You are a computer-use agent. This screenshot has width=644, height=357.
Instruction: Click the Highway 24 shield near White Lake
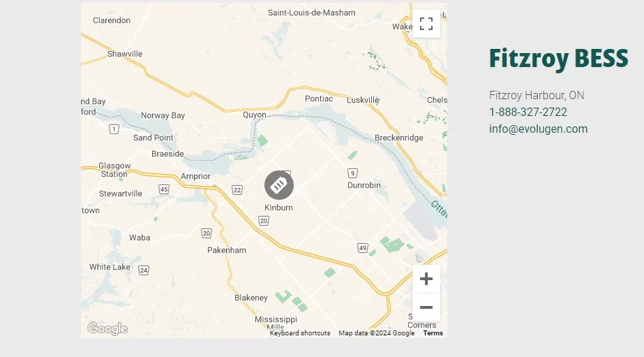tap(143, 270)
